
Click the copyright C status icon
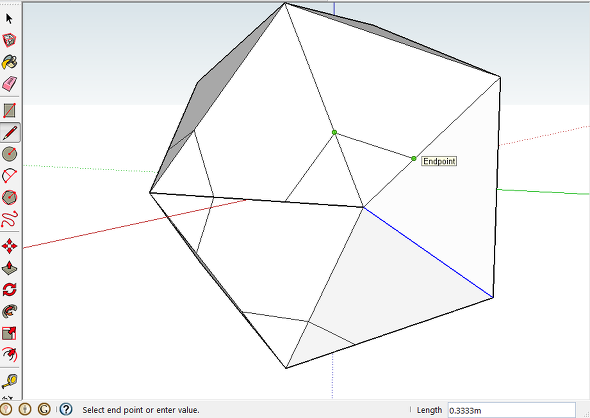coord(44,409)
